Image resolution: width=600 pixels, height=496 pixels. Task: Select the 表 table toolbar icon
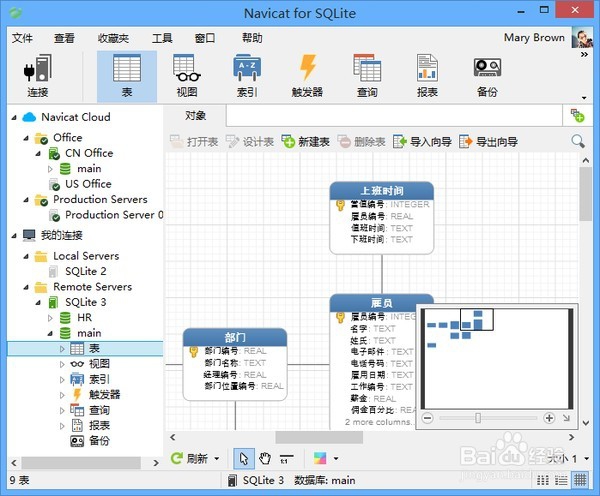coord(127,76)
